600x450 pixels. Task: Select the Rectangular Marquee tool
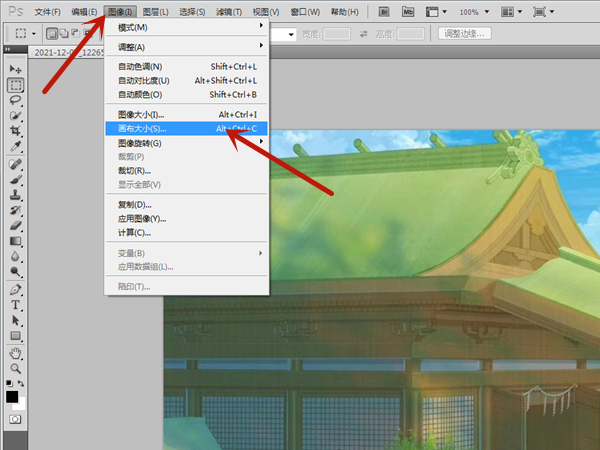[x=15, y=85]
